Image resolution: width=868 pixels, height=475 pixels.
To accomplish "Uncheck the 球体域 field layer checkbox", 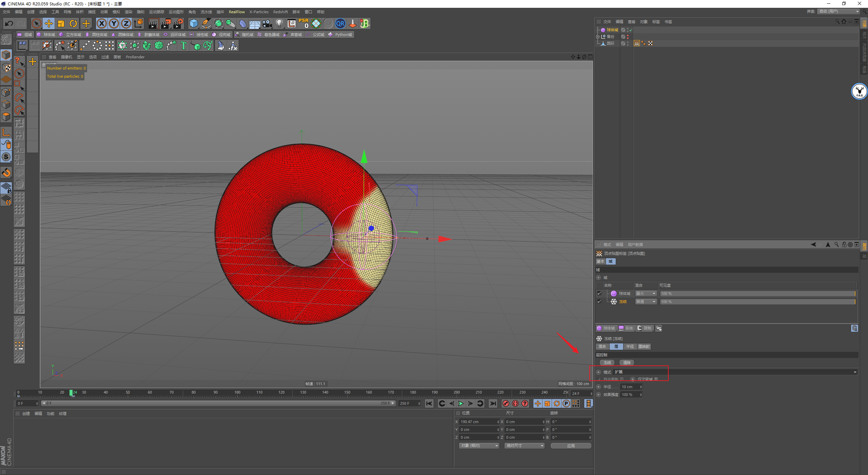I will pyautogui.click(x=599, y=293).
